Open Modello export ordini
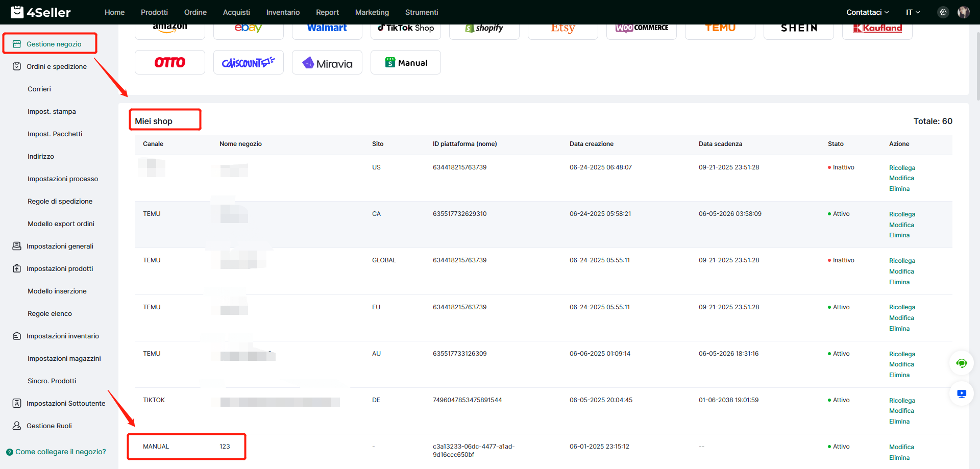Viewport: 980px width, 469px height. (x=61, y=224)
